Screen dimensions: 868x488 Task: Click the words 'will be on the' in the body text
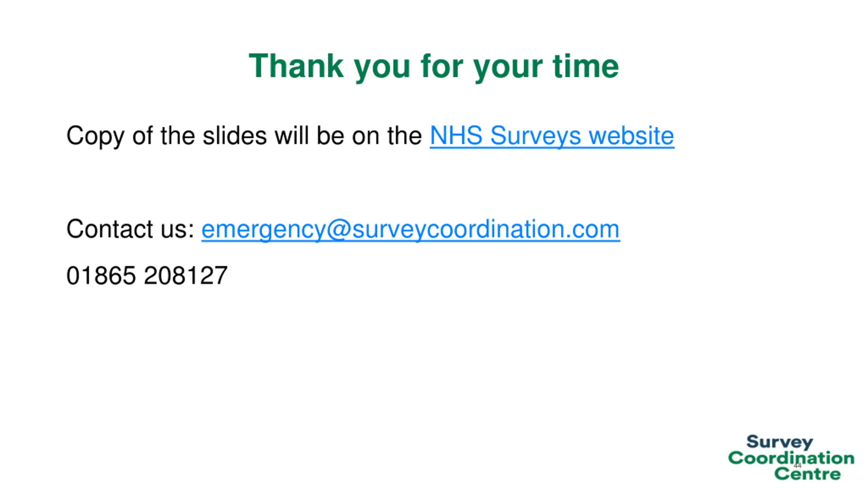click(348, 136)
